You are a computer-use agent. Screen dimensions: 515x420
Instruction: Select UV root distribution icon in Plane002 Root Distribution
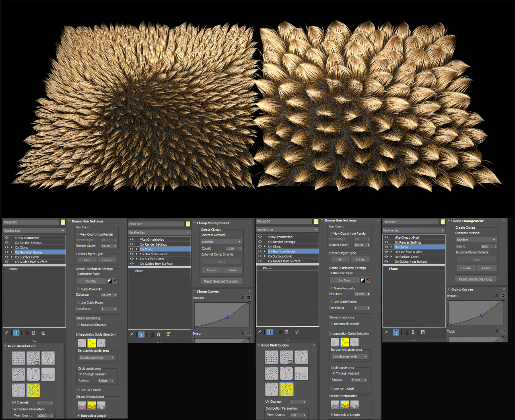(x=33, y=358)
